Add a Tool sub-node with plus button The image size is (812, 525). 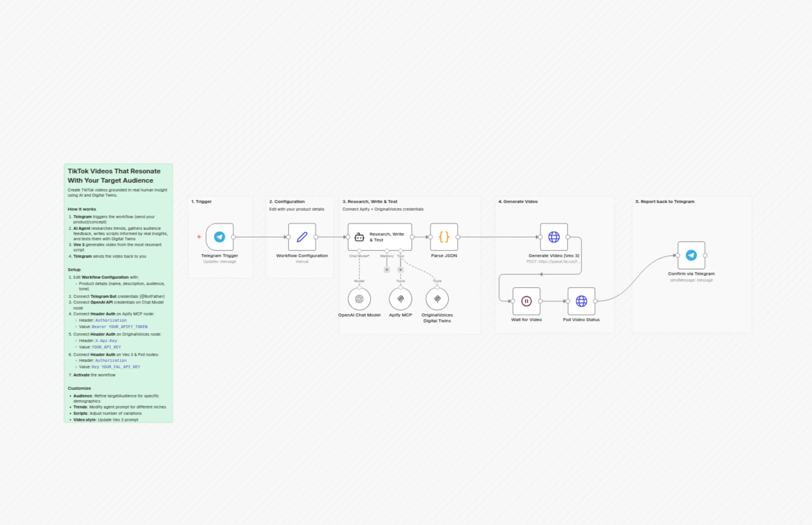[400, 270]
